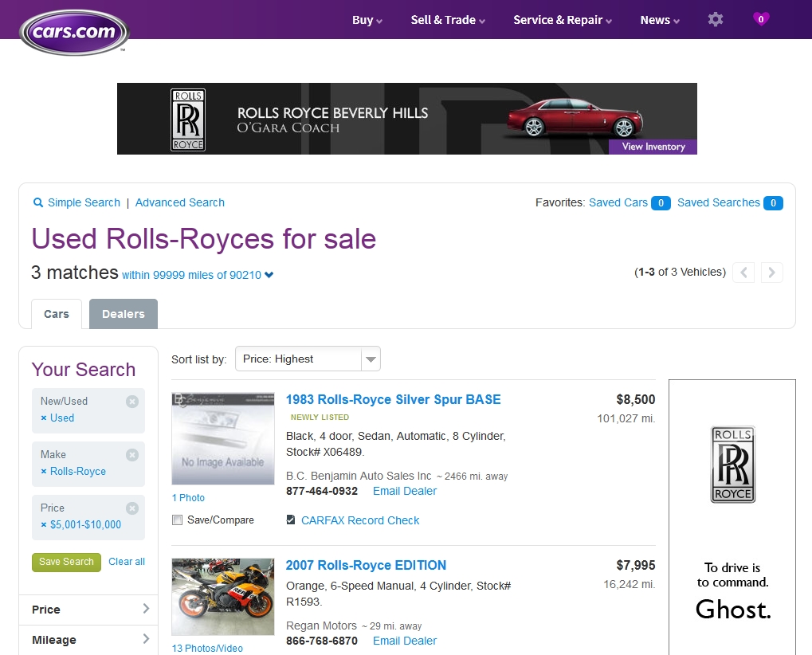The width and height of the screenshot is (812, 655).
Task: Click the next page arrow
Action: tap(771, 272)
